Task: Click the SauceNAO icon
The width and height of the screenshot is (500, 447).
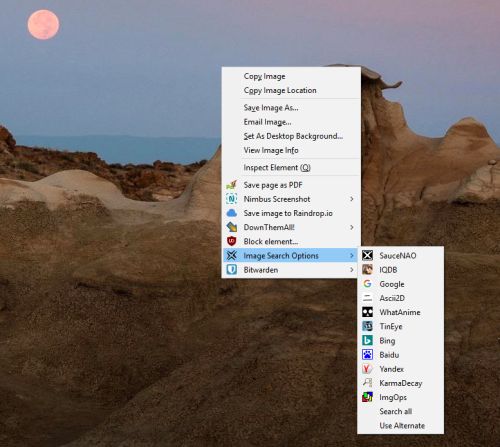Action: 367,255
